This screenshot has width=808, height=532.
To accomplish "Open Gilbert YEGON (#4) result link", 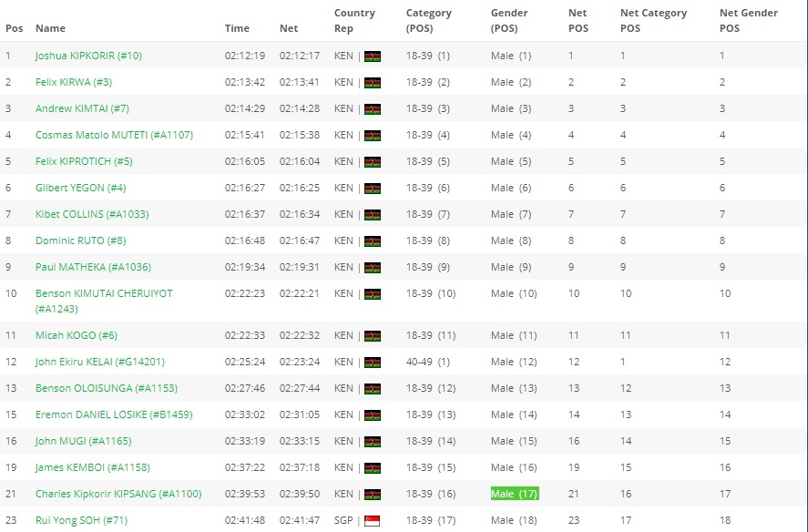I will [x=81, y=188].
